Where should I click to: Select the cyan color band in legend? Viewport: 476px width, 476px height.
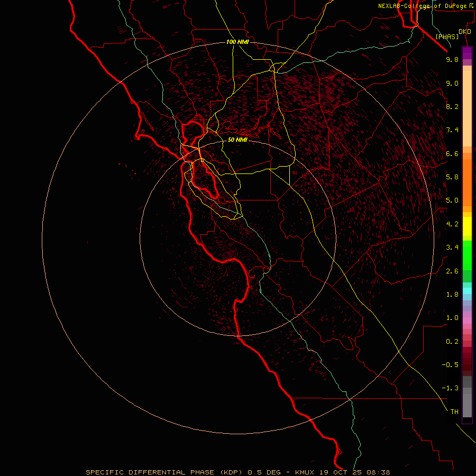tap(467, 290)
